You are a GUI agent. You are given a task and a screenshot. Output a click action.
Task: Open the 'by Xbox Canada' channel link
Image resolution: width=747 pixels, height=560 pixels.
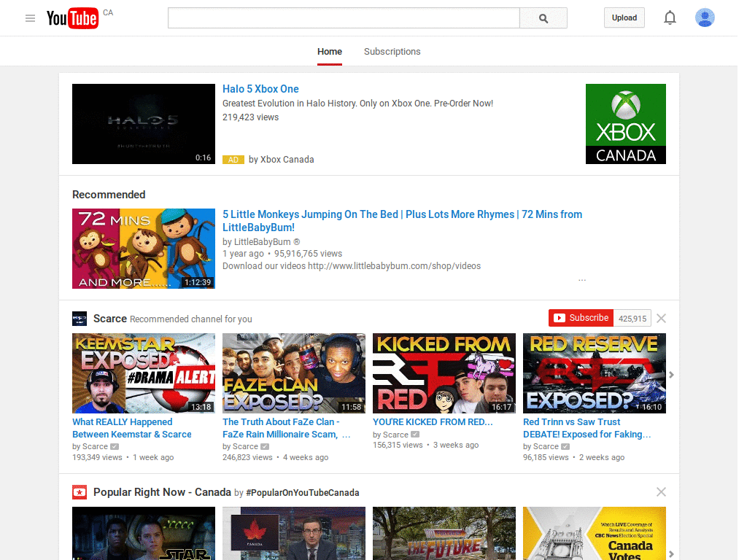pyautogui.click(x=282, y=160)
